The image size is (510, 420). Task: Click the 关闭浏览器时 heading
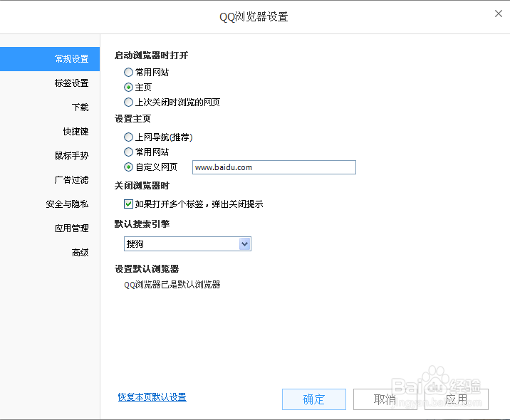(142, 186)
